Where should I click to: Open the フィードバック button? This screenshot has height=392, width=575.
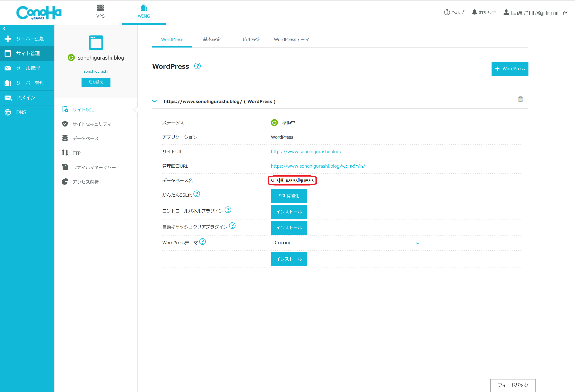click(513, 385)
